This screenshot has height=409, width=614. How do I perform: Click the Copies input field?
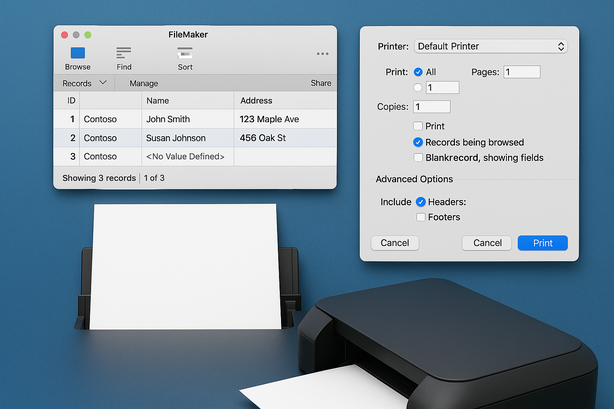pyautogui.click(x=432, y=107)
